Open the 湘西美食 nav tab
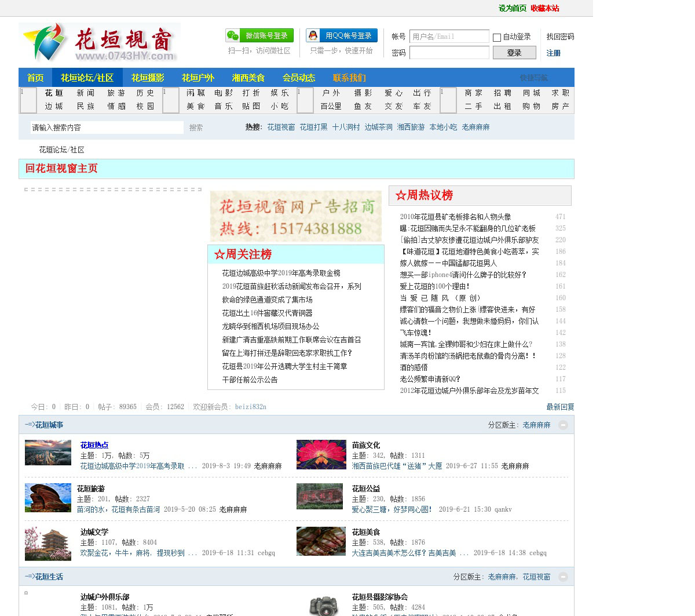The width and height of the screenshot is (695, 616). pyautogui.click(x=248, y=78)
